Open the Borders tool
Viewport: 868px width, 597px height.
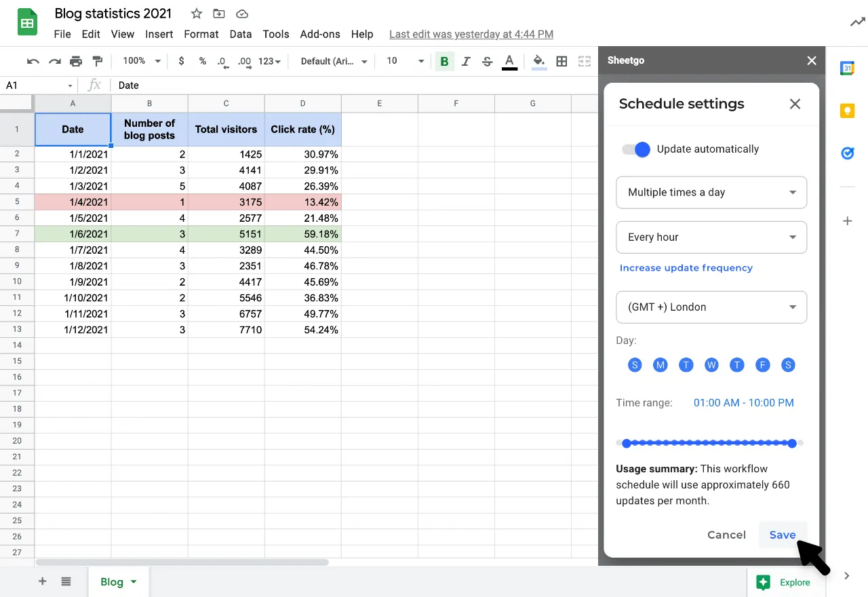pyautogui.click(x=561, y=61)
